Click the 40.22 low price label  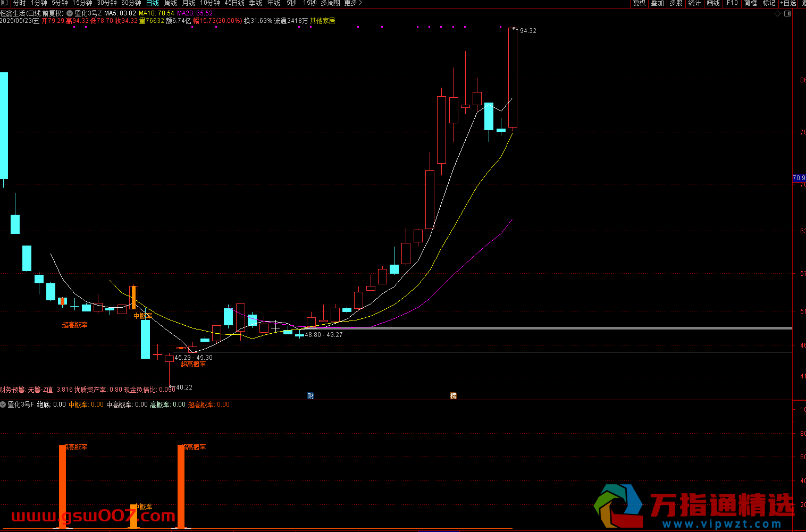(x=184, y=387)
